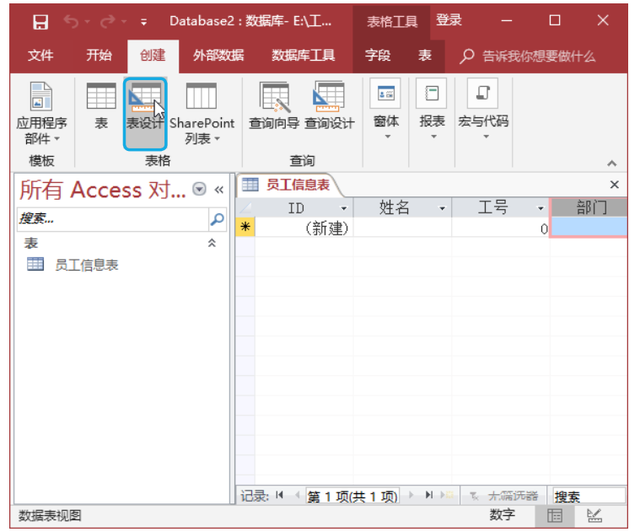Click the 表 create table icon

pyautogui.click(x=101, y=106)
